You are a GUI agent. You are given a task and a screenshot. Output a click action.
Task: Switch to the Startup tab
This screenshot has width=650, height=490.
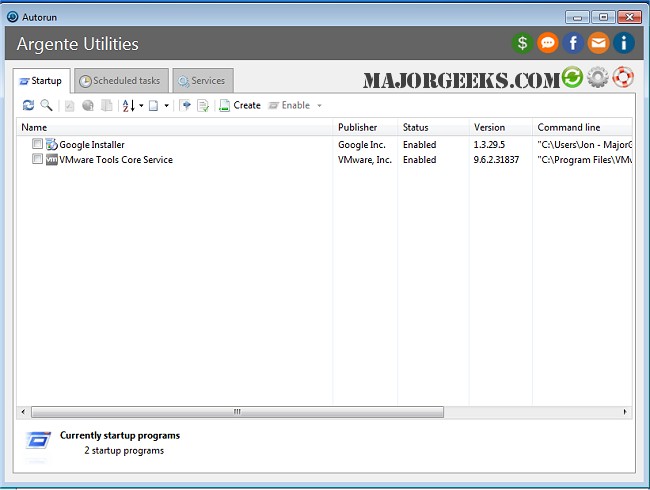tap(41, 81)
